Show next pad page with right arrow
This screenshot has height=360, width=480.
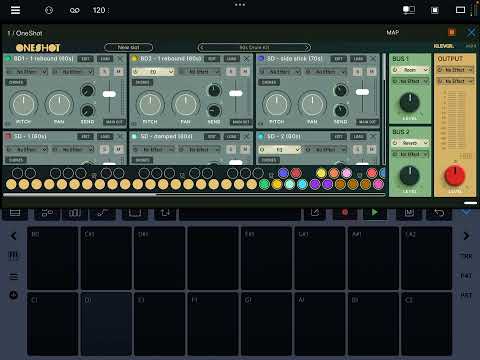click(466, 236)
